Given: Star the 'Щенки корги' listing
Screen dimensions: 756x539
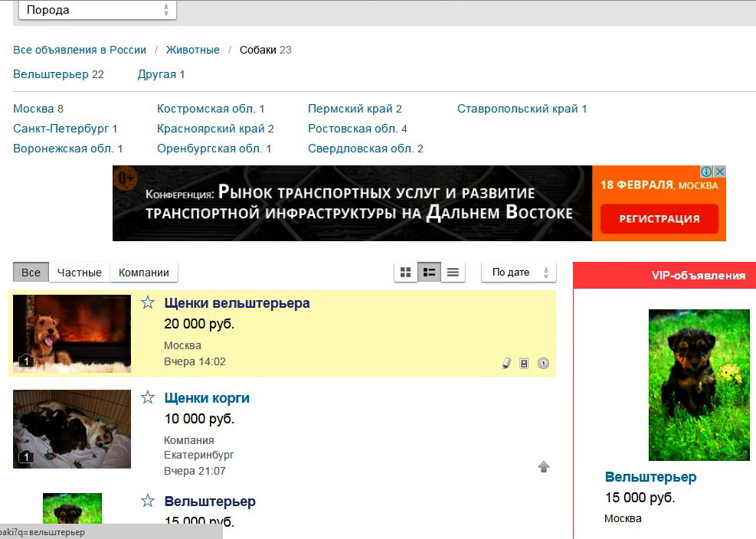Looking at the screenshot, I should point(148,398).
